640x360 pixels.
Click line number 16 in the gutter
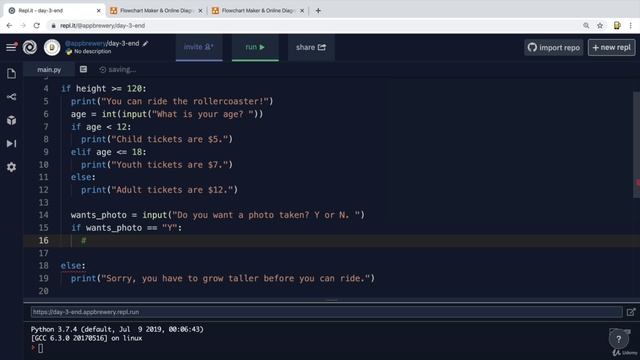click(x=43, y=240)
